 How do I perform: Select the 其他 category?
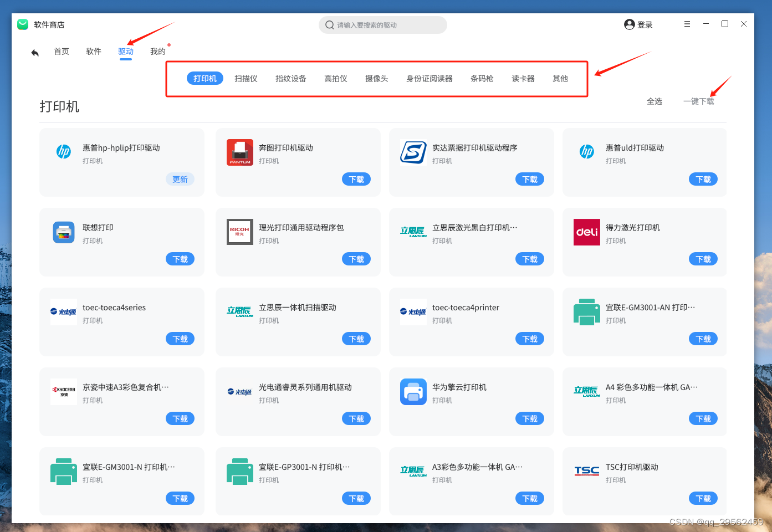[x=560, y=79]
